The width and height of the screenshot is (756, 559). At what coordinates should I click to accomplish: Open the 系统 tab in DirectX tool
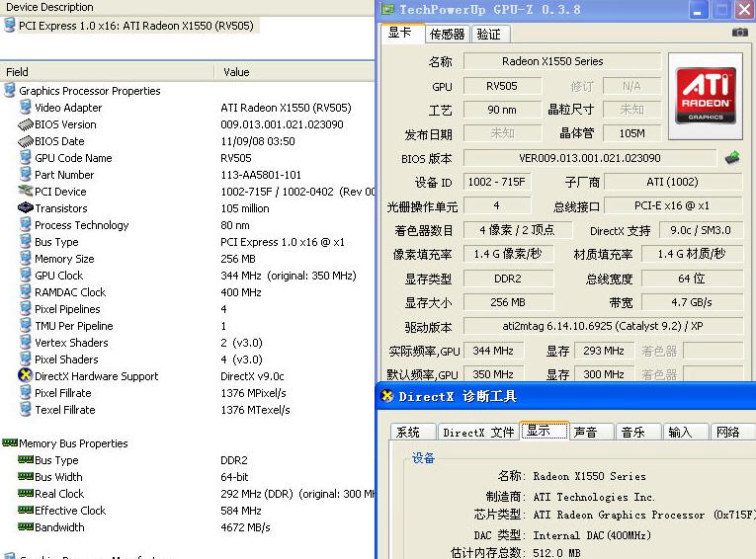coord(412,432)
